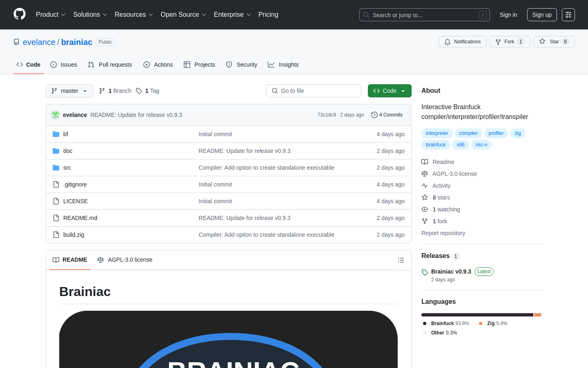Click the tag icon next to 1 Tag
The image size is (588, 368).
(x=139, y=91)
